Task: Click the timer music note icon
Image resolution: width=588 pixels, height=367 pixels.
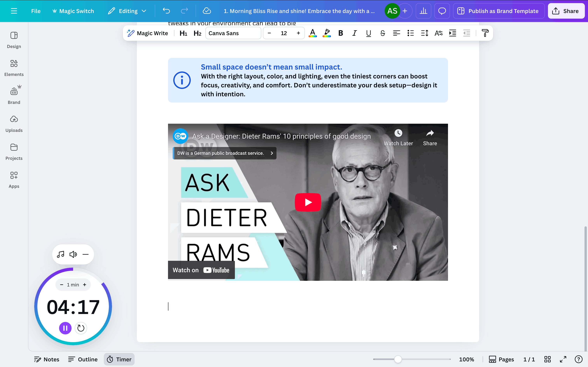Action: pyautogui.click(x=60, y=254)
